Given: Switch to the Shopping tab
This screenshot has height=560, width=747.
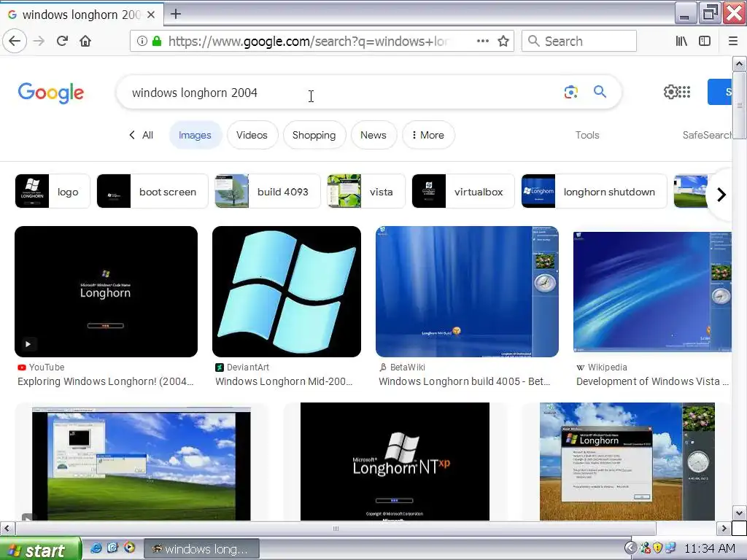Looking at the screenshot, I should 314,135.
